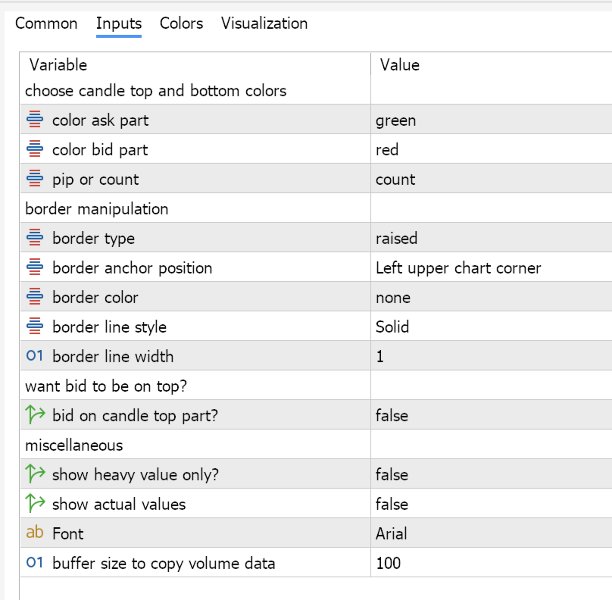Select the 'border anchor position' variable name
The height and width of the screenshot is (600, 612).
[132, 268]
